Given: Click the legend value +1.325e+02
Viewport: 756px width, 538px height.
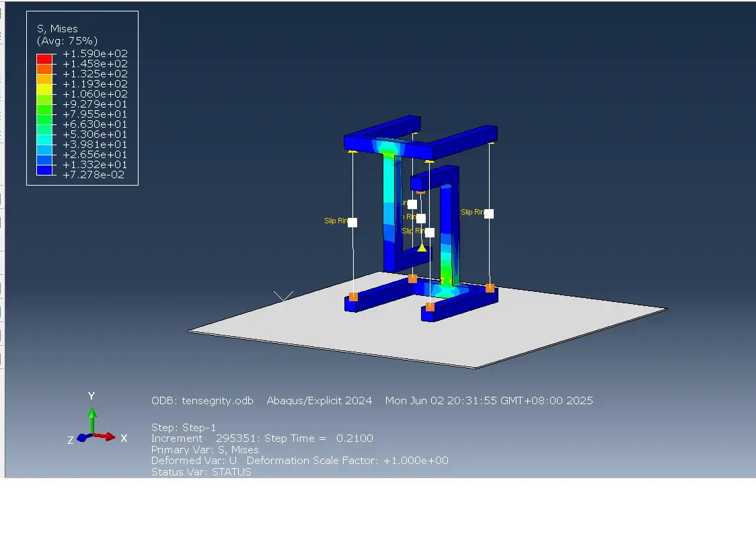Looking at the screenshot, I should coord(95,74).
